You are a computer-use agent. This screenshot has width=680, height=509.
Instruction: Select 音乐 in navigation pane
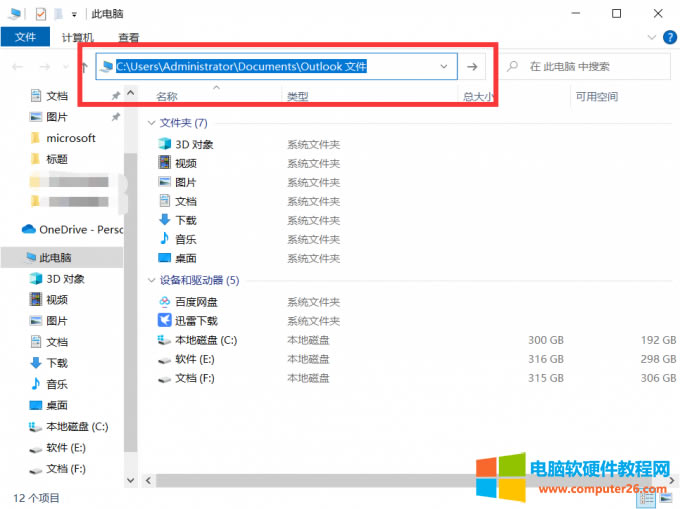click(57, 384)
